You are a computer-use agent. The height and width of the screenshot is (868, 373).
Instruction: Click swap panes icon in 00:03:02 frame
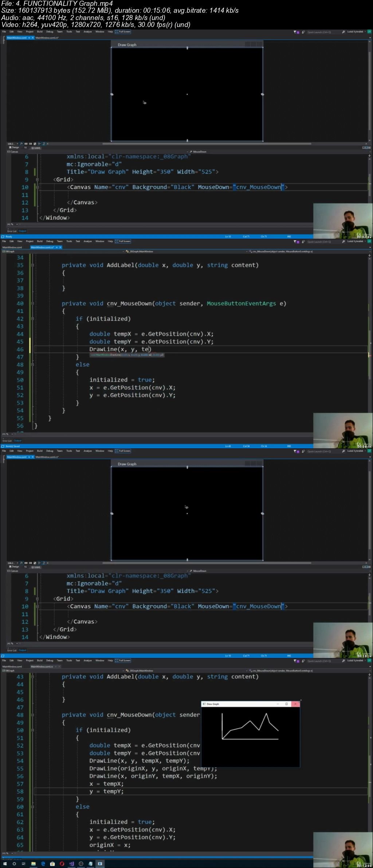click(25, 148)
